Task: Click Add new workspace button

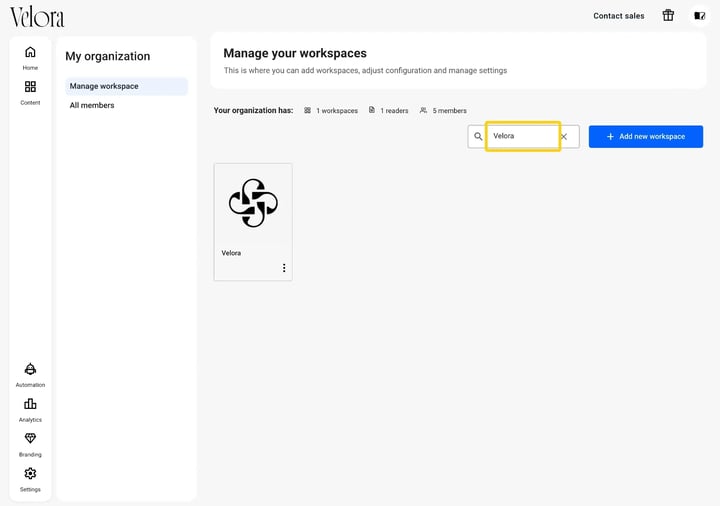Action: click(646, 136)
